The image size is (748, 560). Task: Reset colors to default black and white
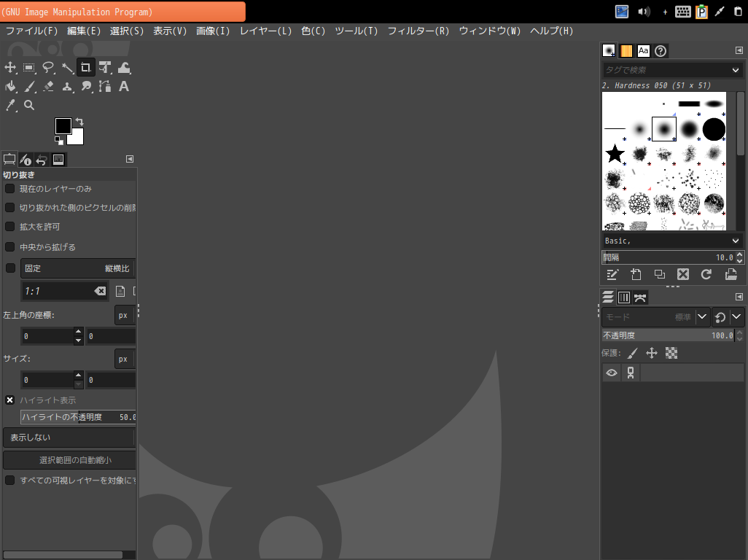(x=58, y=141)
